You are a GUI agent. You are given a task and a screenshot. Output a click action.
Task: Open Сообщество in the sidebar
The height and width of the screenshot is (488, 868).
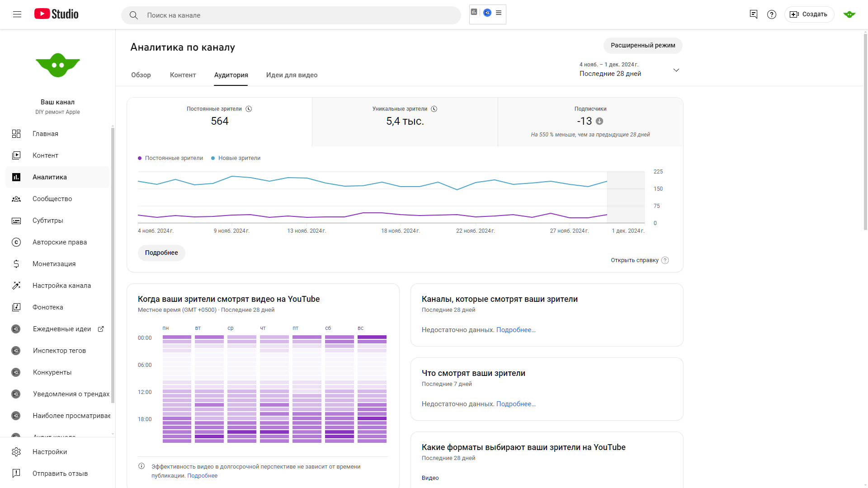(x=58, y=199)
